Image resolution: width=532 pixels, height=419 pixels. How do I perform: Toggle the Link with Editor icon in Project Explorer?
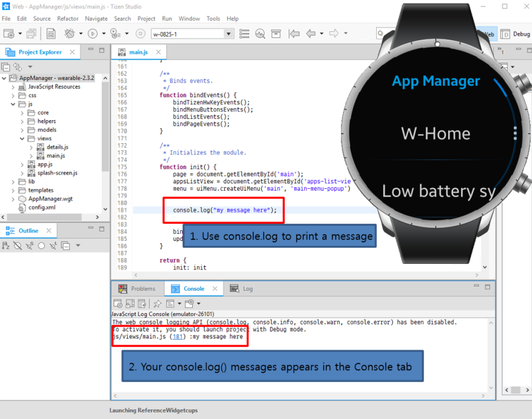(x=16, y=66)
